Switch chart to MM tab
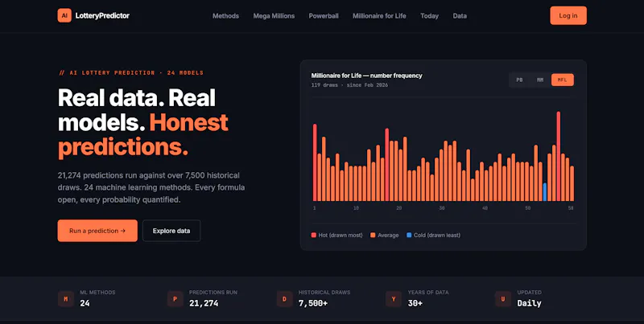644x324 pixels. (x=540, y=80)
